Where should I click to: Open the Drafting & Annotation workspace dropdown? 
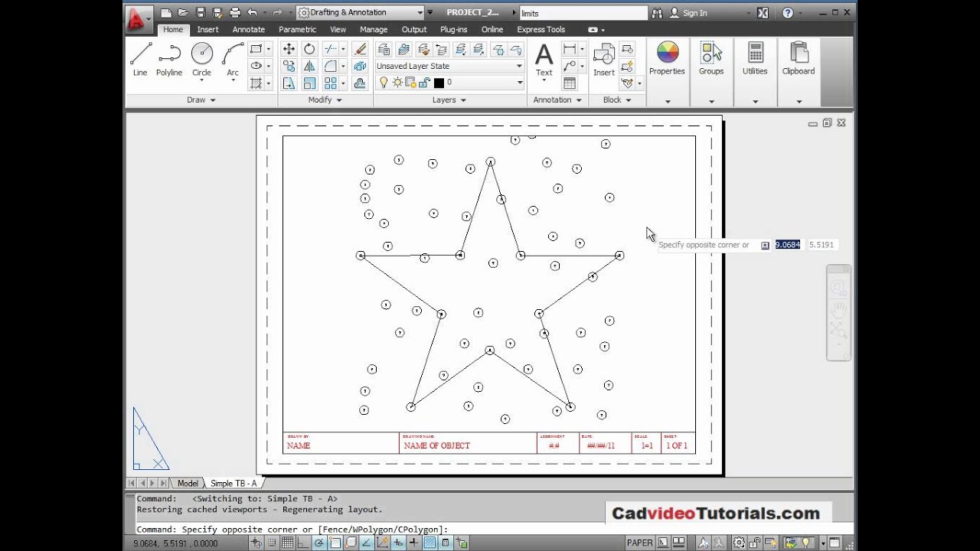[360, 13]
